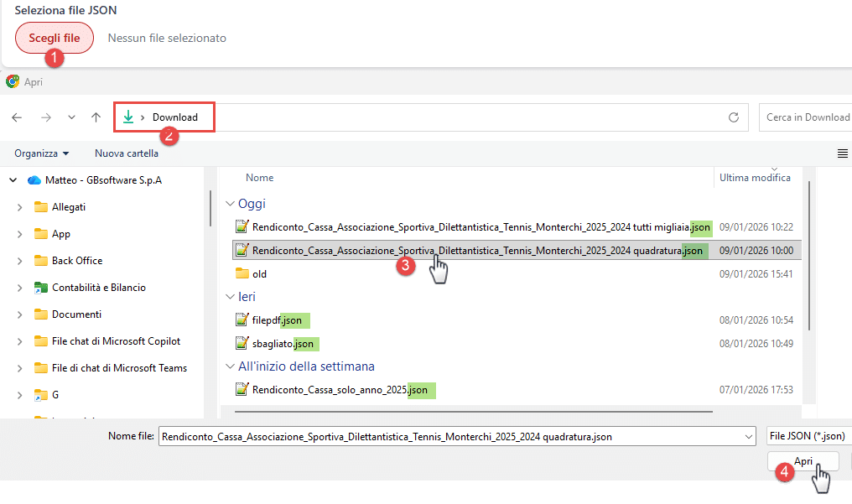Select the Documenti folder icon
Viewport: 852px width, 504px height.
(41, 314)
